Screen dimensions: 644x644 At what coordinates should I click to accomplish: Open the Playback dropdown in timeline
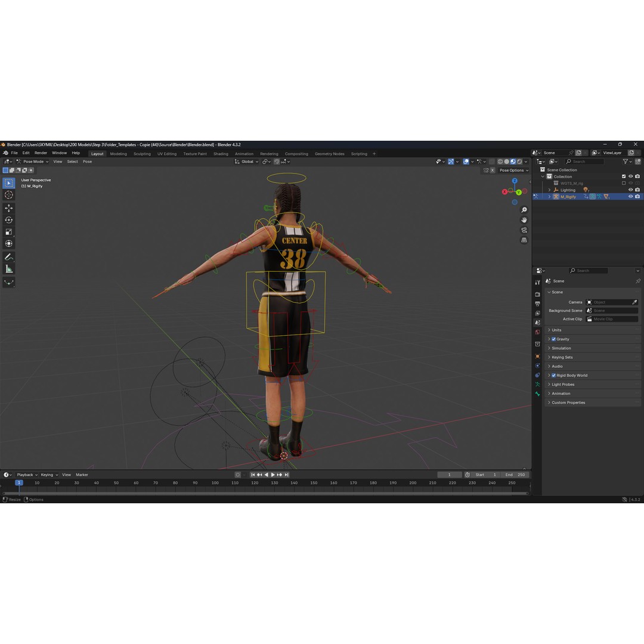[x=27, y=475]
